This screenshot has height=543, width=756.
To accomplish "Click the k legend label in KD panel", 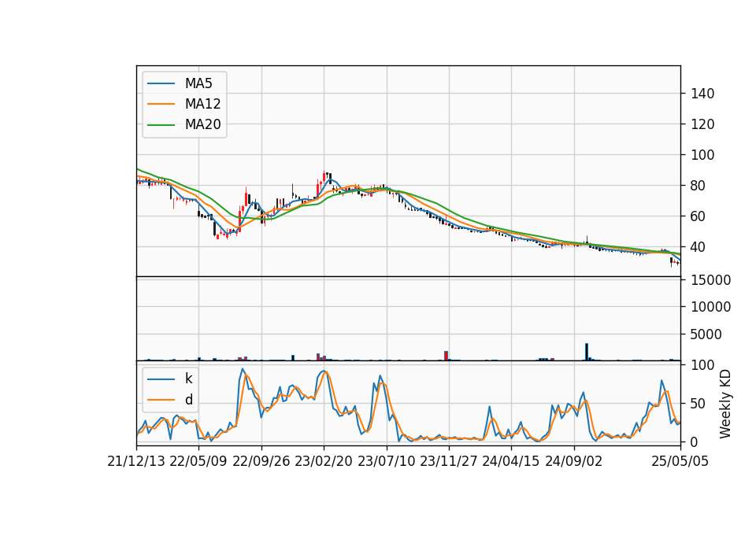I will 188,379.
